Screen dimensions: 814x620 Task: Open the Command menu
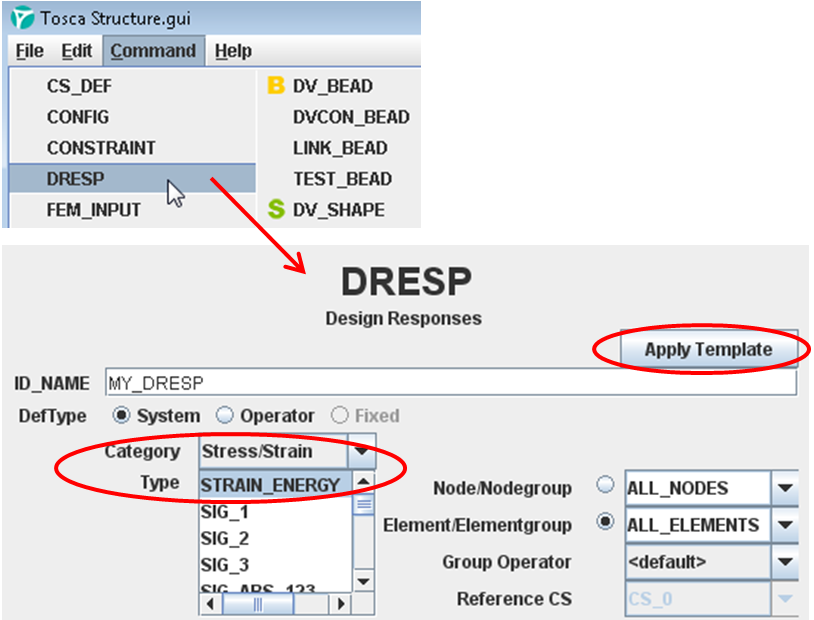(x=153, y=51)
